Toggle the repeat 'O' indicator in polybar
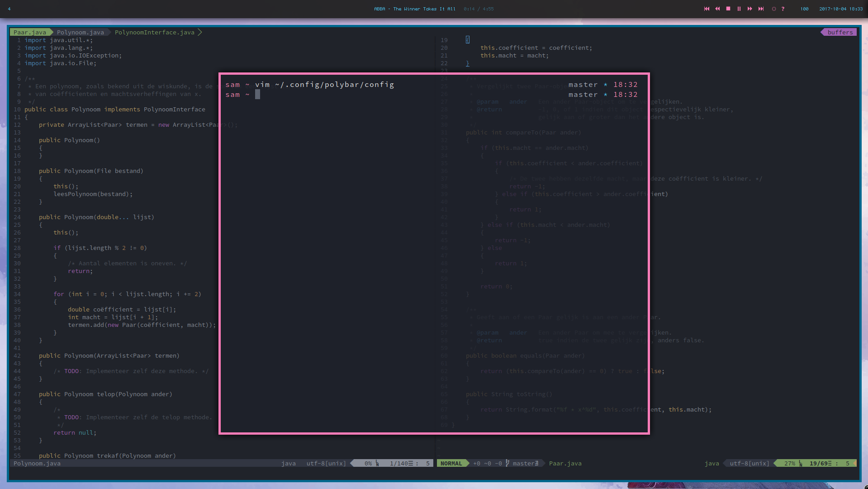Viewport: 868px width, 489px height. point(774,9)
